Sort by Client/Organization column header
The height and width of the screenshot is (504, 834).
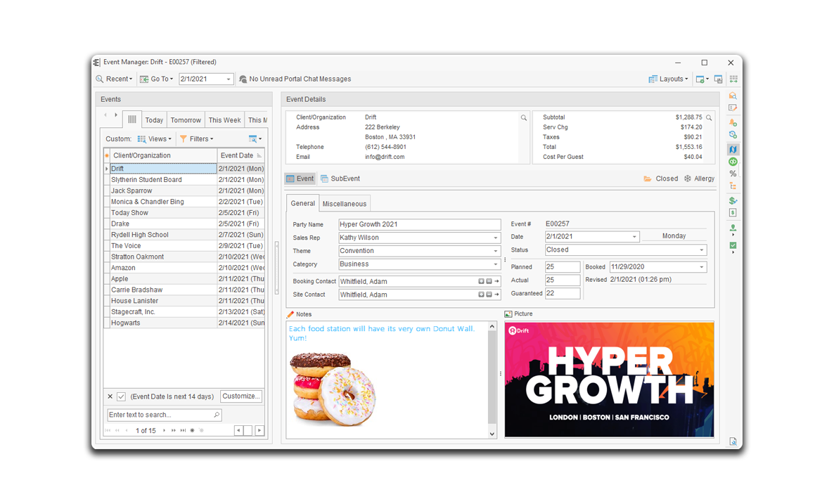point(163,155)
